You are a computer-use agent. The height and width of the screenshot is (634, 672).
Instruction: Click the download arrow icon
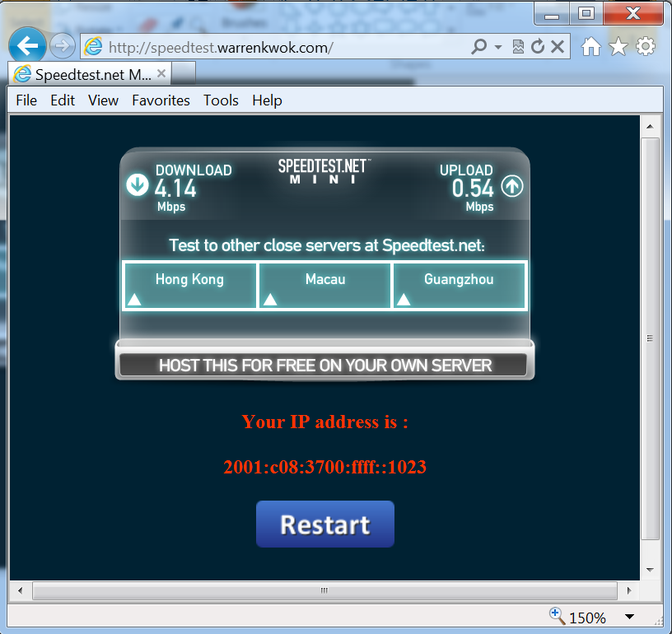click(x=138, y=185)
